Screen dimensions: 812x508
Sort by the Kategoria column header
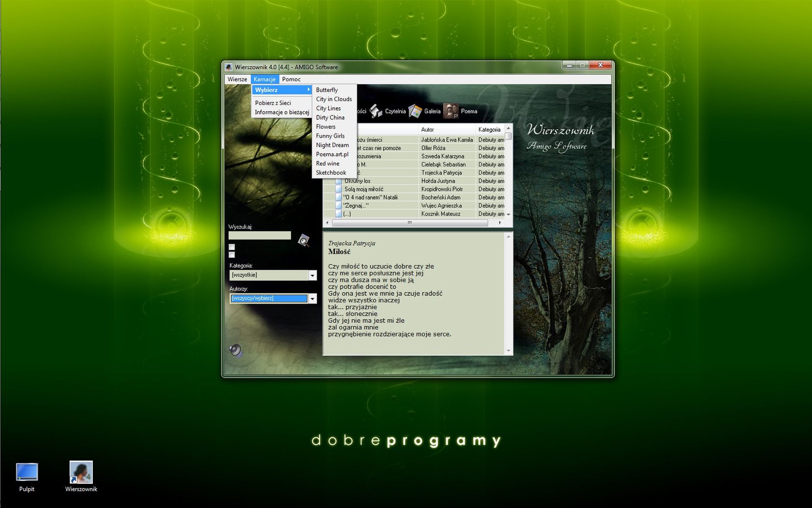coord(490,130)
